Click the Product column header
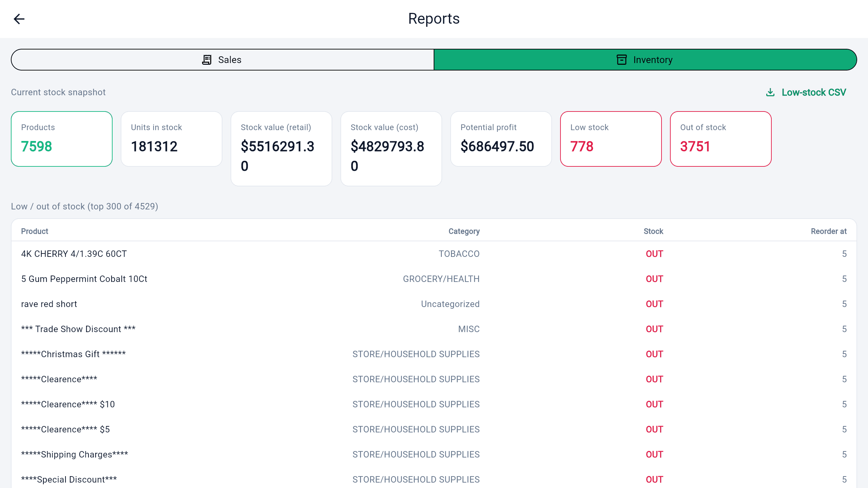868x488 pixels. coord(35,231)
